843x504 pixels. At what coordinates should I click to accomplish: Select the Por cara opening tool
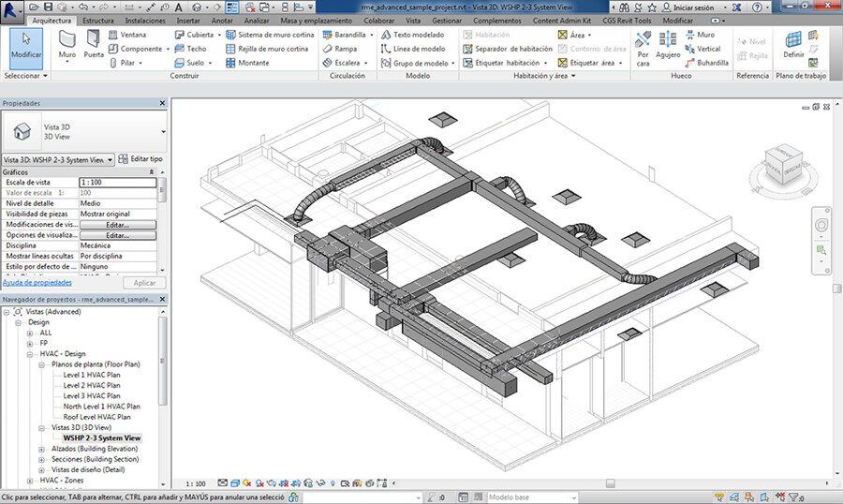click(x=643, y=45)
